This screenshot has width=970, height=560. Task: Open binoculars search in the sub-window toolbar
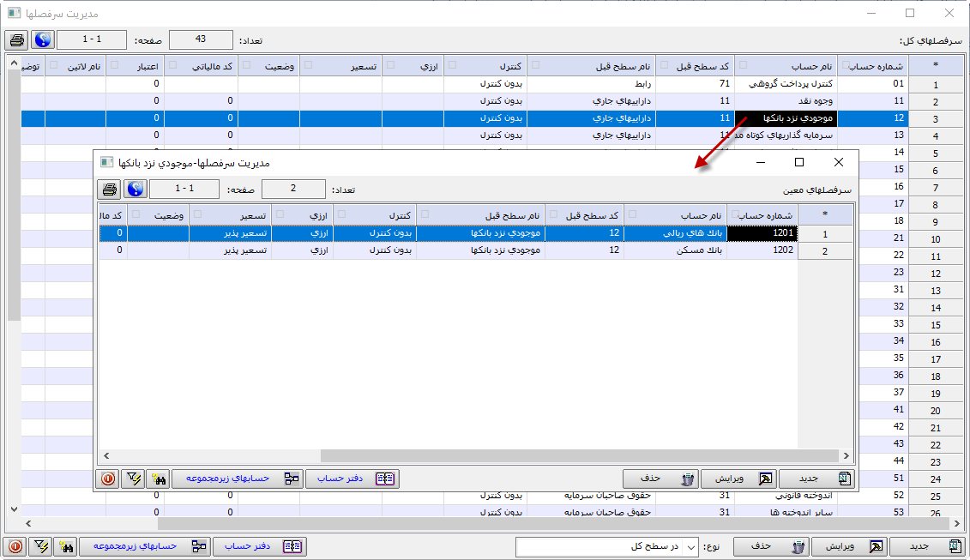click(157, 479)
